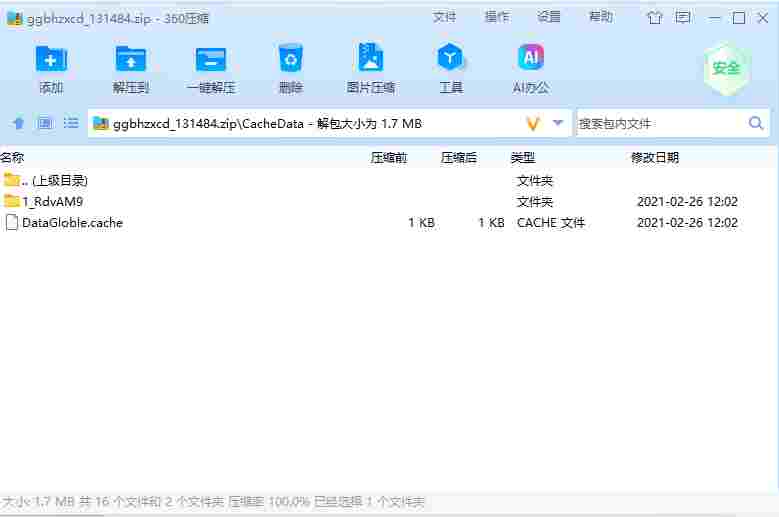This screenshot has height=517, width=779.
Task: Select the .. (上级目录) parent folder row
Action: tap(390, 181)
